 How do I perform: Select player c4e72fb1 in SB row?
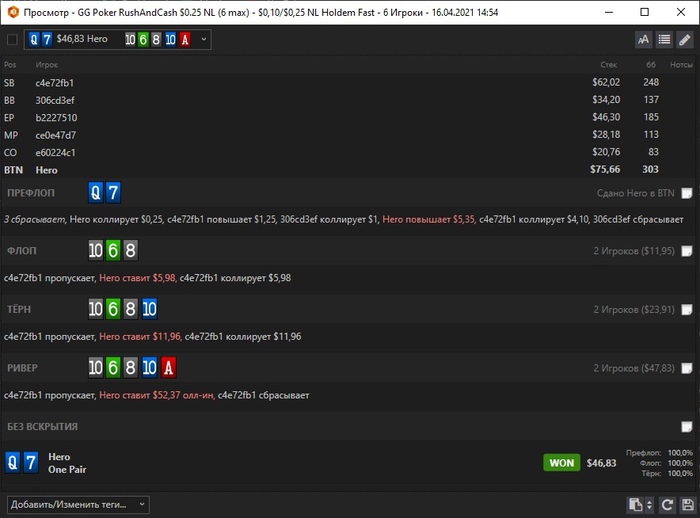54,83
